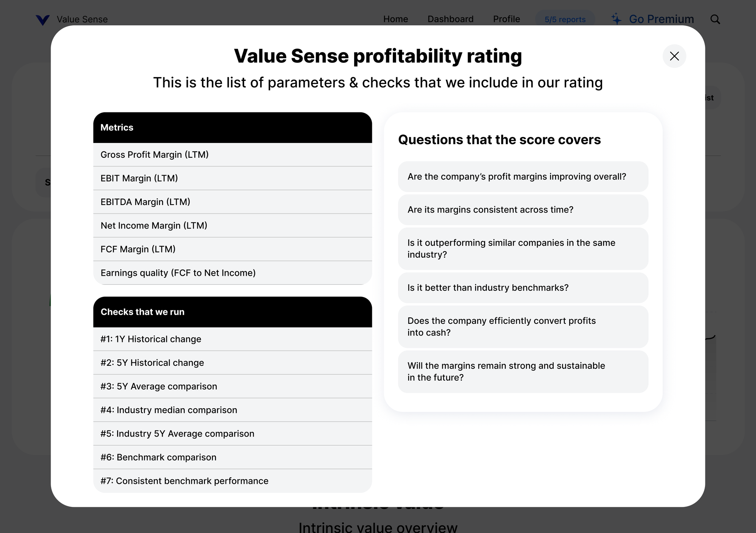The image size is (756, 533).
Task: Navigate Home from the top bar
Action: (395, 19)
